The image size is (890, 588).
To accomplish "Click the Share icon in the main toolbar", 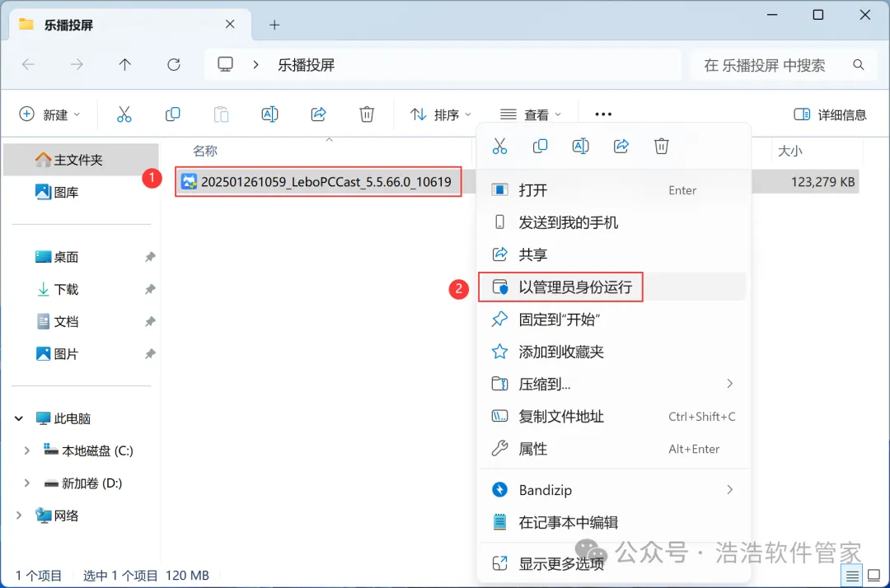I will click(318, 114).
